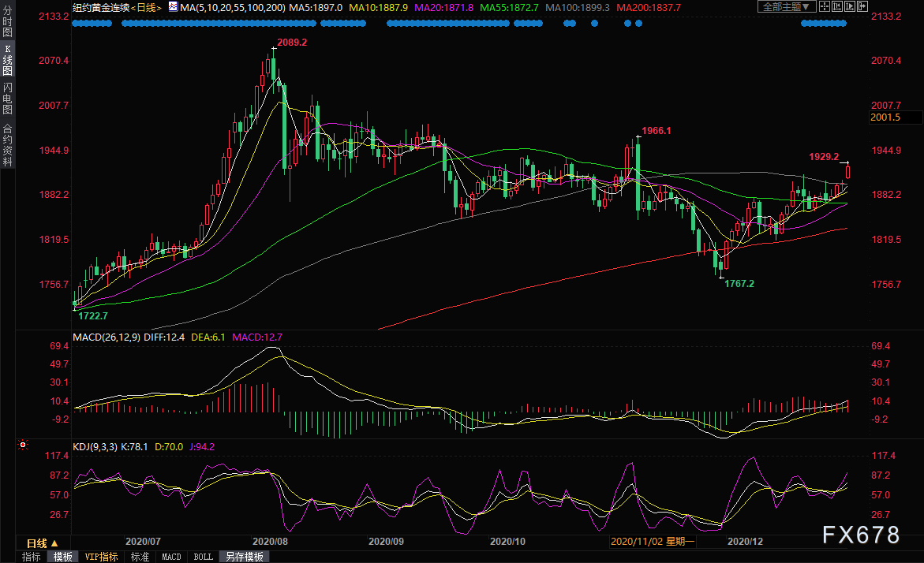Image resolution: width=924 pixels, height=563 pixels.
Task: Click the chart playback arrow icon
Action: [x=849, y=6]
